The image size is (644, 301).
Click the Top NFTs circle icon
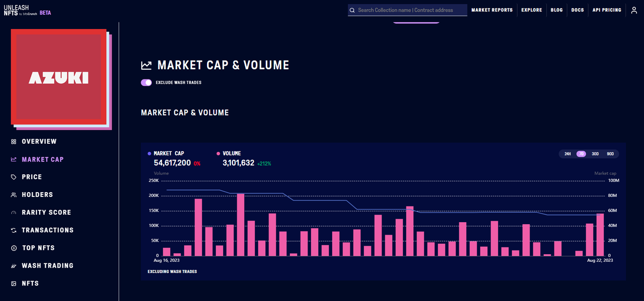(13, 248)
